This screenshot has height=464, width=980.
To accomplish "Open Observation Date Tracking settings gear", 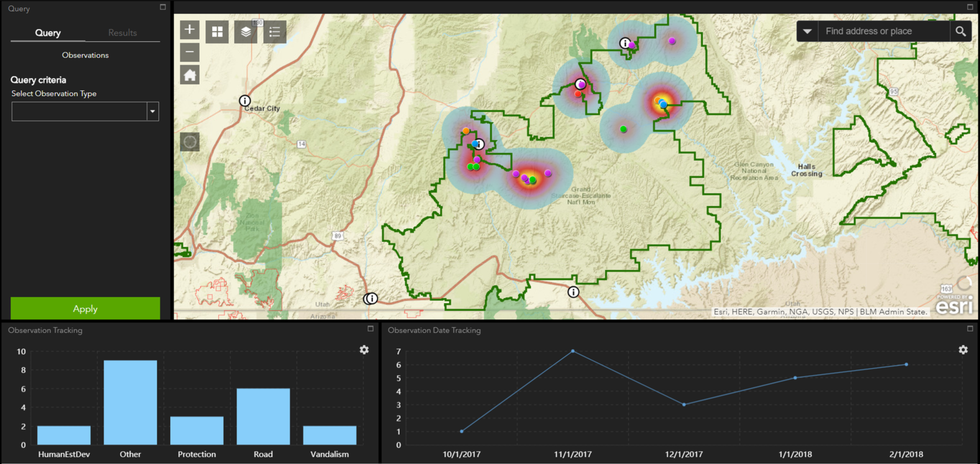I will click(x=963, y=350).
